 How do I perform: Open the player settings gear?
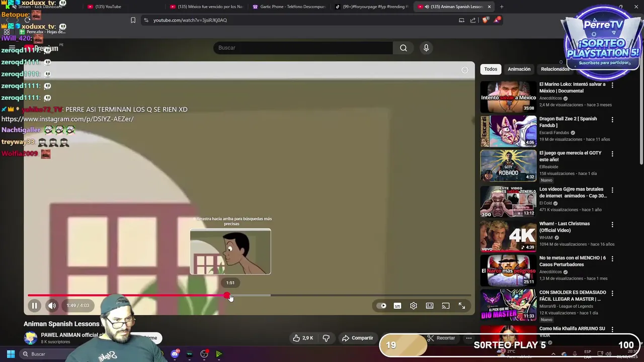pos(414,306)
